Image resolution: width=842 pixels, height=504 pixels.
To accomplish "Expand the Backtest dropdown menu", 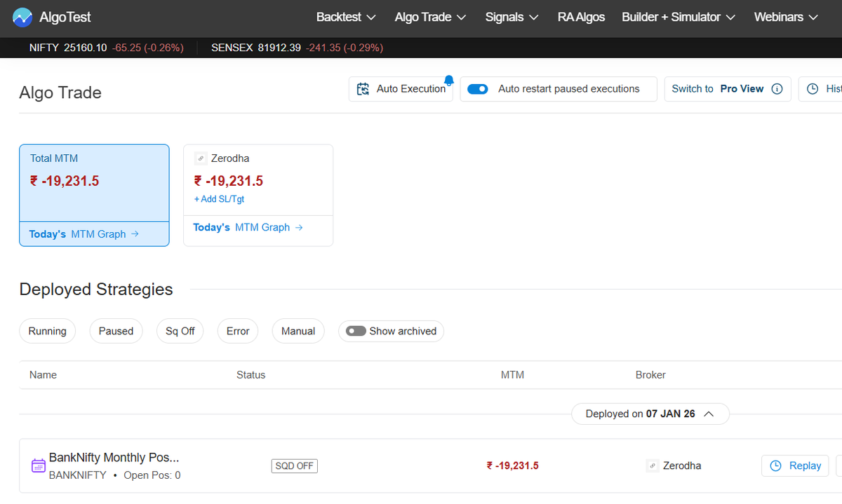I will point(346,17).
